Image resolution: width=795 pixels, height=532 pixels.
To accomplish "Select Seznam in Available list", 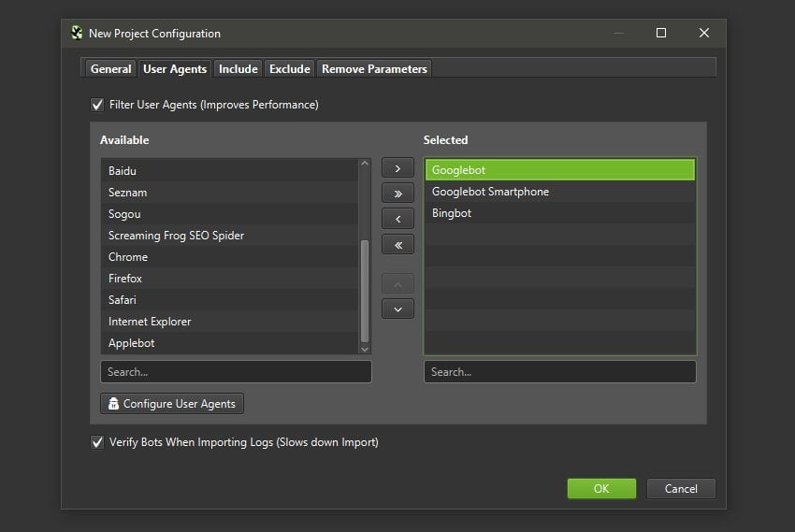I will coord(230,193).
